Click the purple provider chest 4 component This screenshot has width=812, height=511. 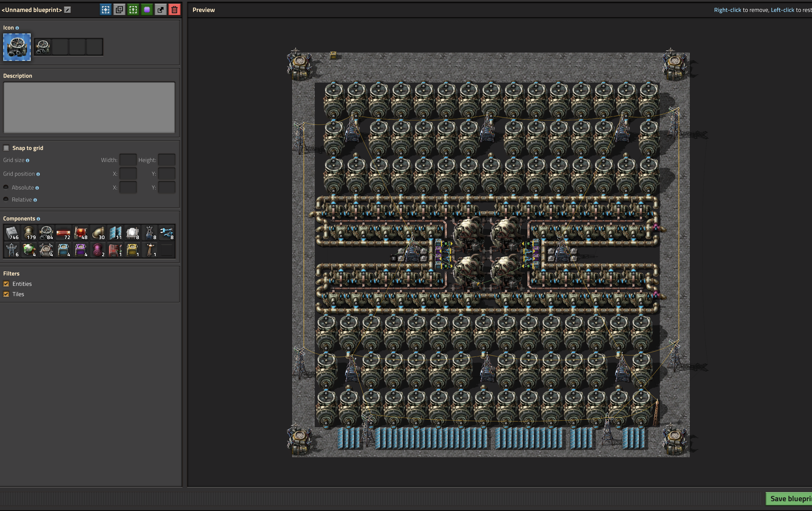coord(81,250)
